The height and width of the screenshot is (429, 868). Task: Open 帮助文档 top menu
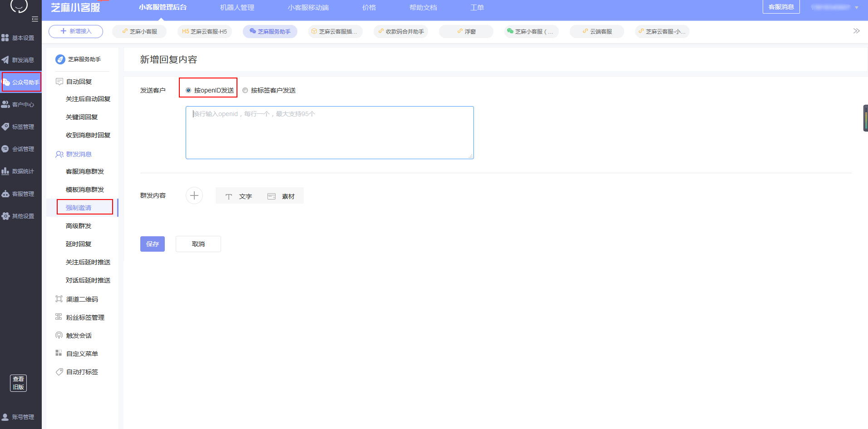(x=423, y=8)
